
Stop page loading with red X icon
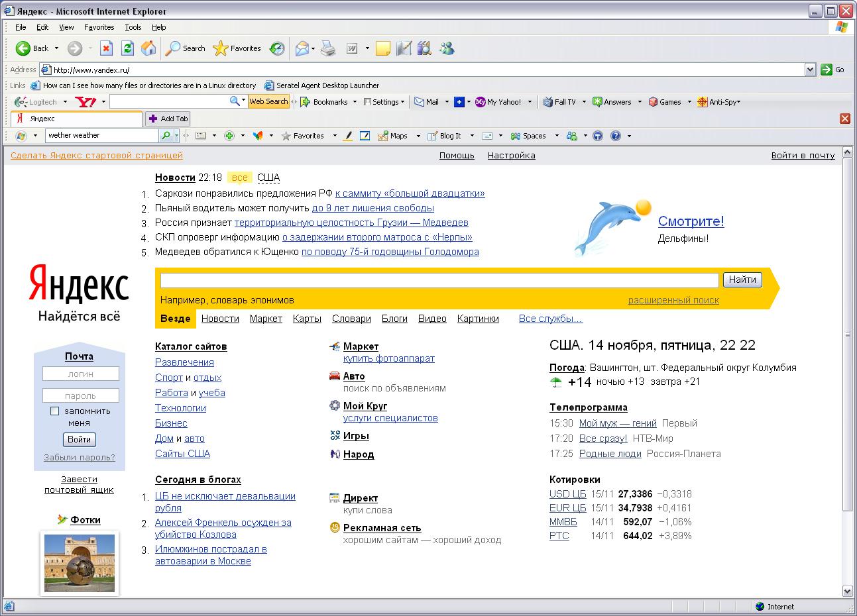106,48
